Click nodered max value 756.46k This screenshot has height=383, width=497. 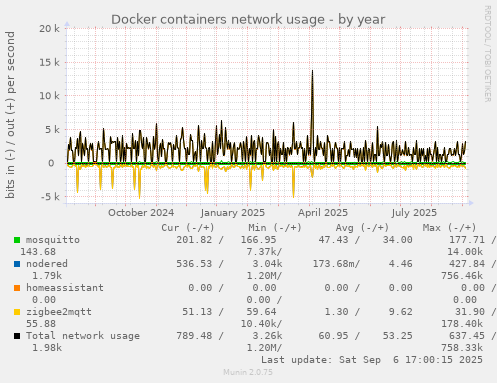point(462,276)
